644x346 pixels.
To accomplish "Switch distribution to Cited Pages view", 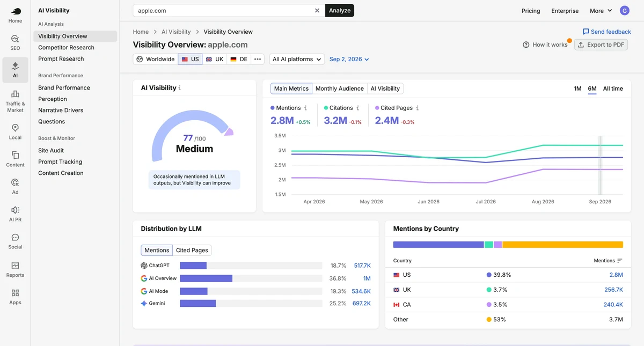I will pyautogui.click(x=192, y=250).
